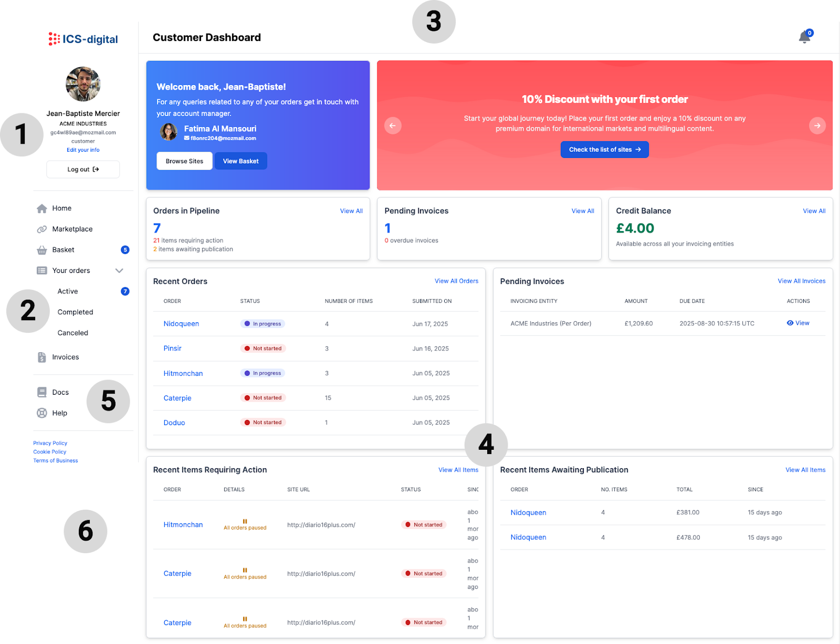Open Active orders submenu item
Viewport: 840px width, 644px height.
tap(68, 291)
